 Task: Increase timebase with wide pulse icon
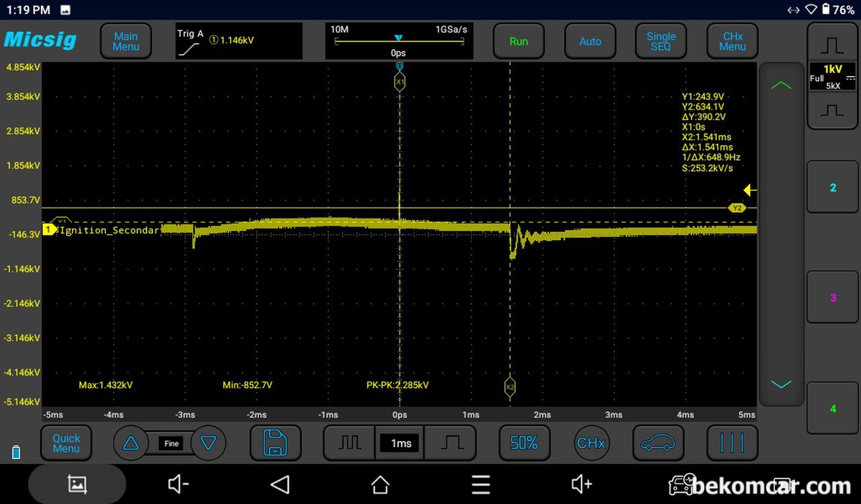coord(451,444)
